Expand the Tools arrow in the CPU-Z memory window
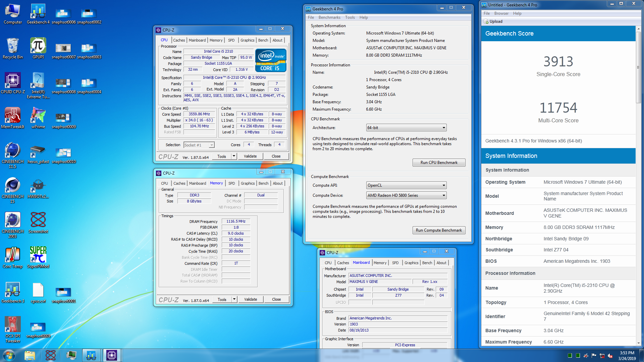644x362 pixels. [x=234, y=299]
